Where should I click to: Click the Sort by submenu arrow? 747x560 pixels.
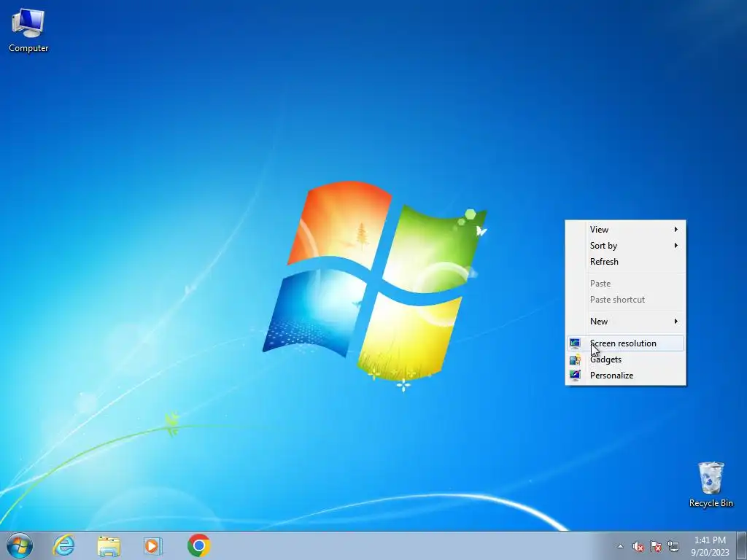tap(676, 246)
